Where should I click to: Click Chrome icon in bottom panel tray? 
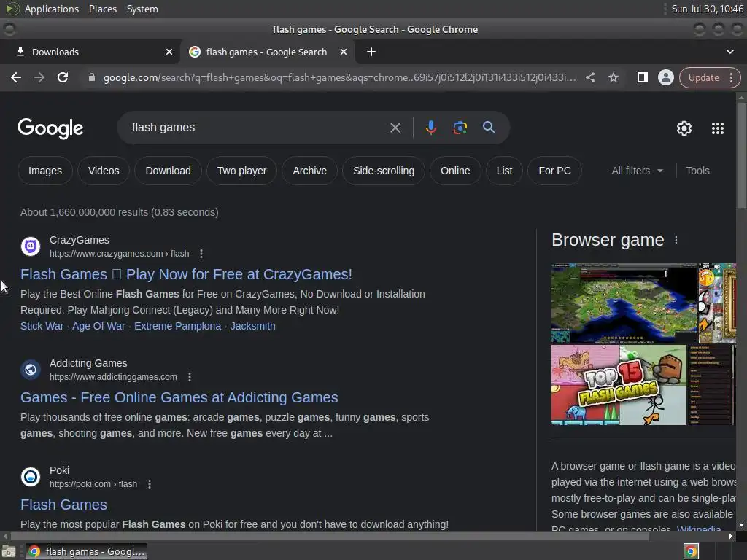point(691,552)
